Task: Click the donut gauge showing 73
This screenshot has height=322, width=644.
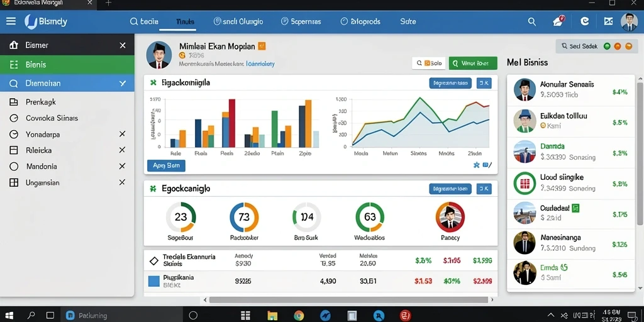Action: (244, 217)
